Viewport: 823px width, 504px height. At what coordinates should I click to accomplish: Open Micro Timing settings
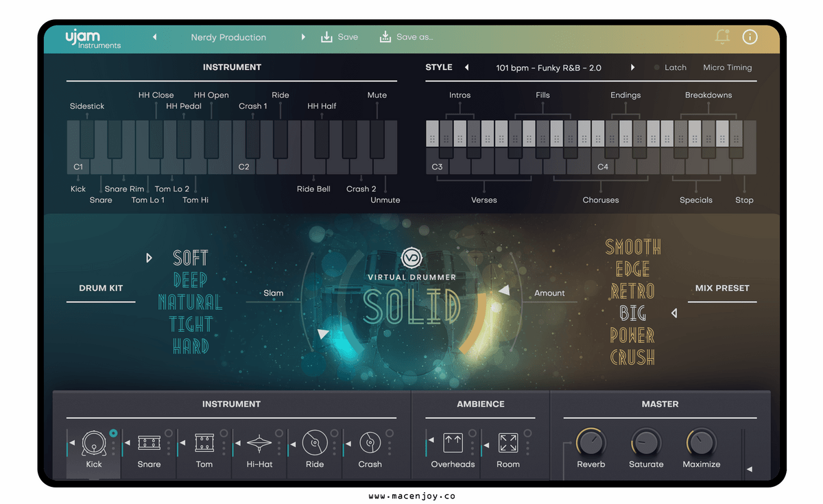point(728,67)
